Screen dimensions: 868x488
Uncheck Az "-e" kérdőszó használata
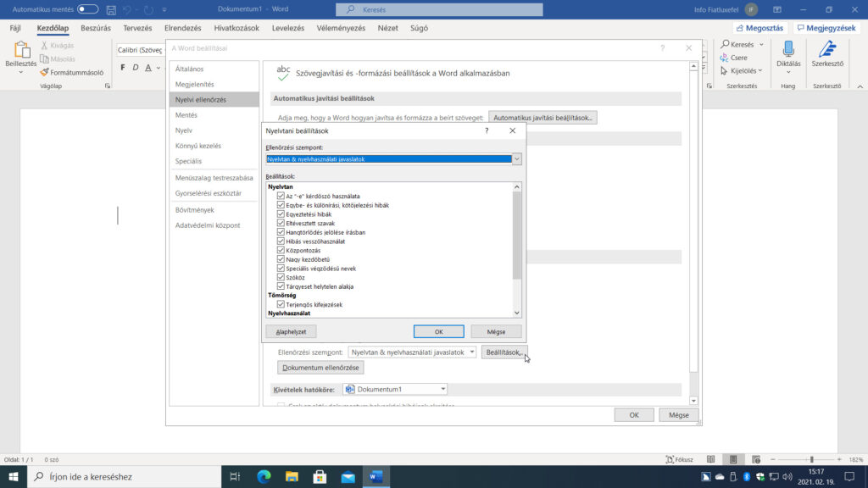point(281,196)
